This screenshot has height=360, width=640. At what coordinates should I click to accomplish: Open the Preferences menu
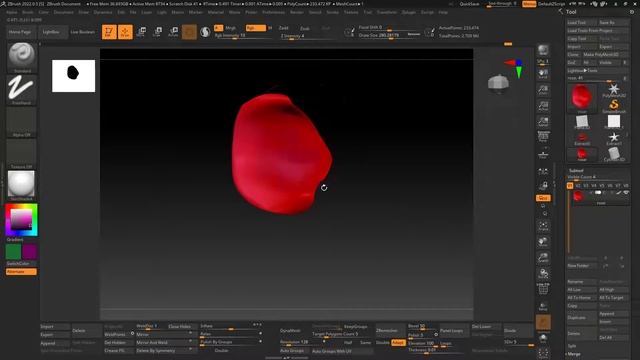point(273,12)
